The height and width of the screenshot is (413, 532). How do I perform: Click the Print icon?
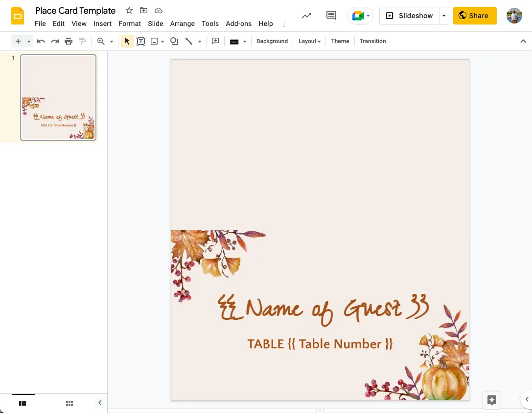69,41
